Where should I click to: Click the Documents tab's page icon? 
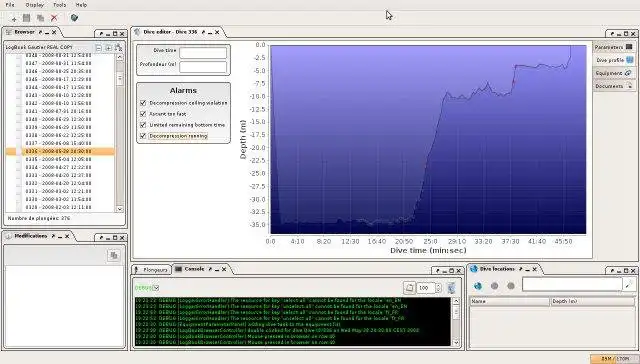pyautogui.click(x=629, y=86)
